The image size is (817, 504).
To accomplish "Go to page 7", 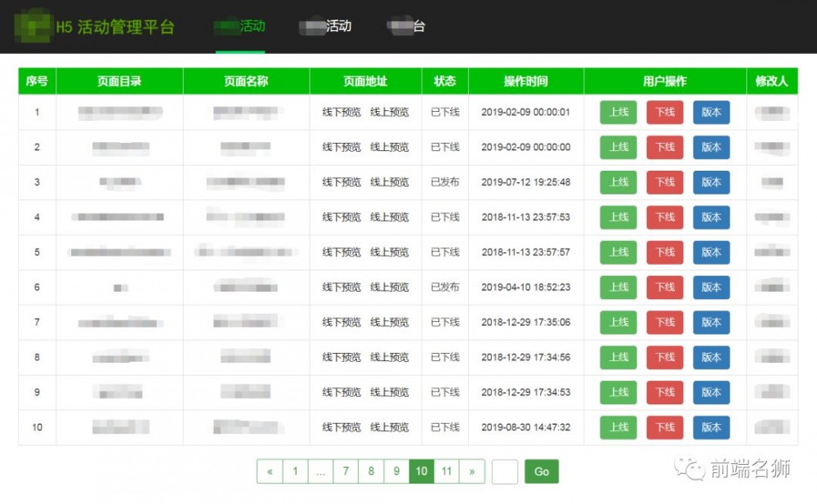I will [346, 471].
